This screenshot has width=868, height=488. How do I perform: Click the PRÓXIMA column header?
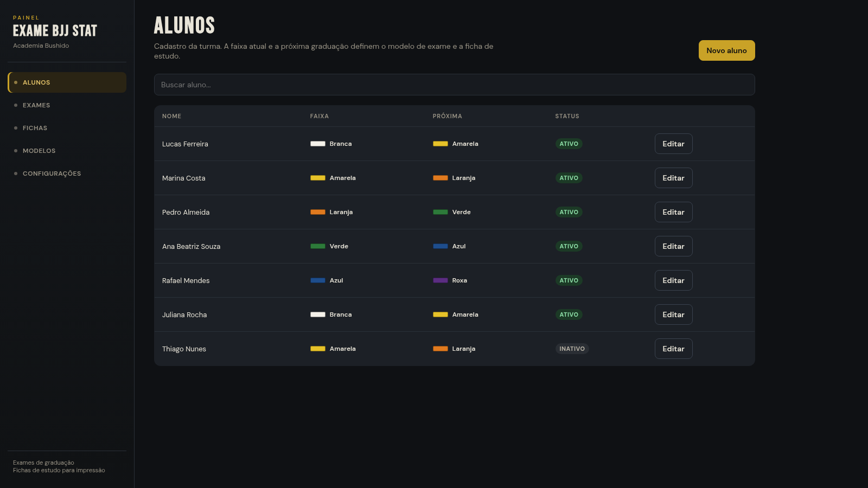(x=448, y=116)
